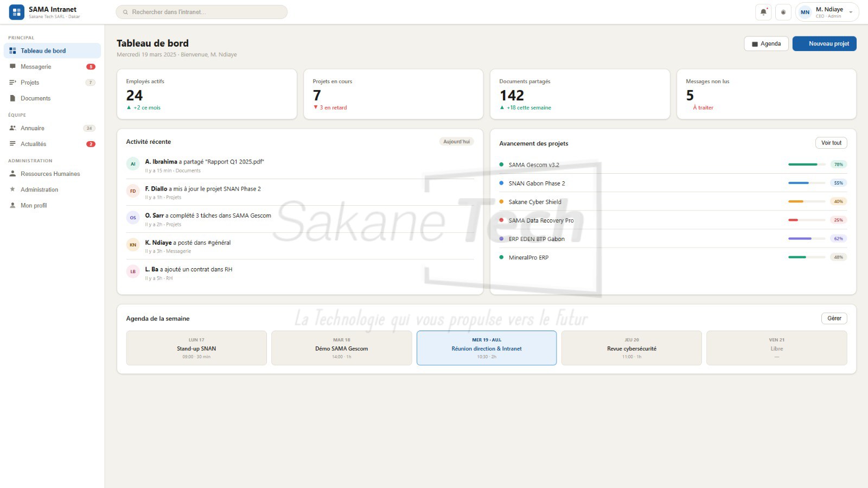Click the Annuaire people icon

12,128
